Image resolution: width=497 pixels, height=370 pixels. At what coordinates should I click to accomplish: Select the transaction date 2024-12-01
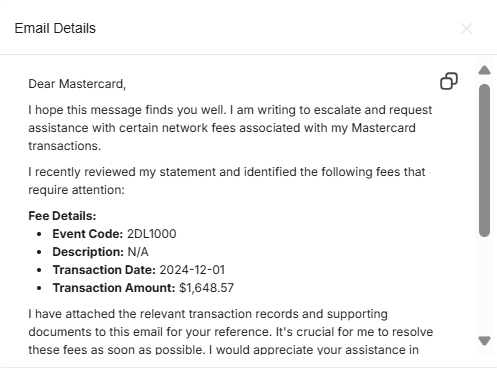(x=192, y=270)
